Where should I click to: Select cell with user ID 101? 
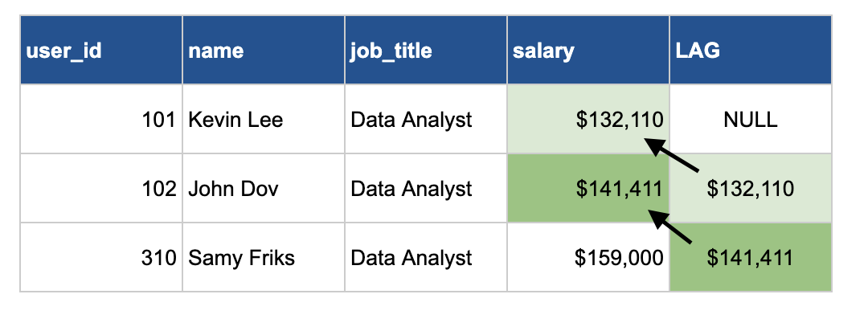click(100, 120)
